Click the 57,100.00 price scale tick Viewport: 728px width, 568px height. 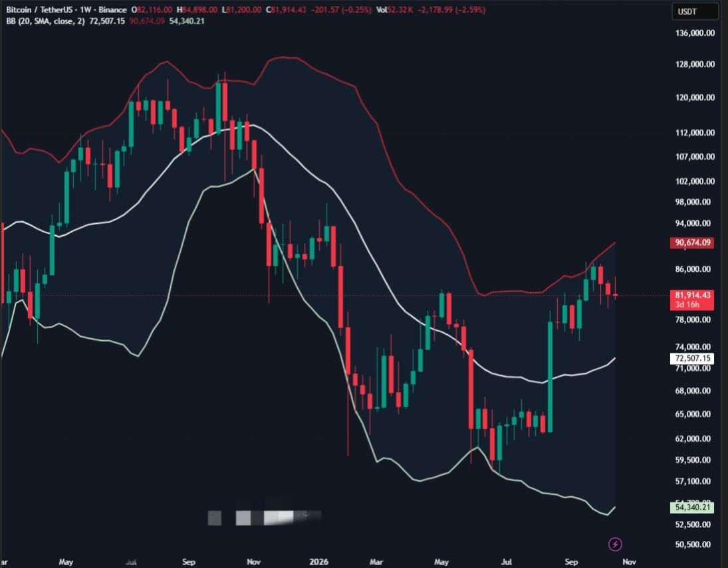tap(693, 481)
